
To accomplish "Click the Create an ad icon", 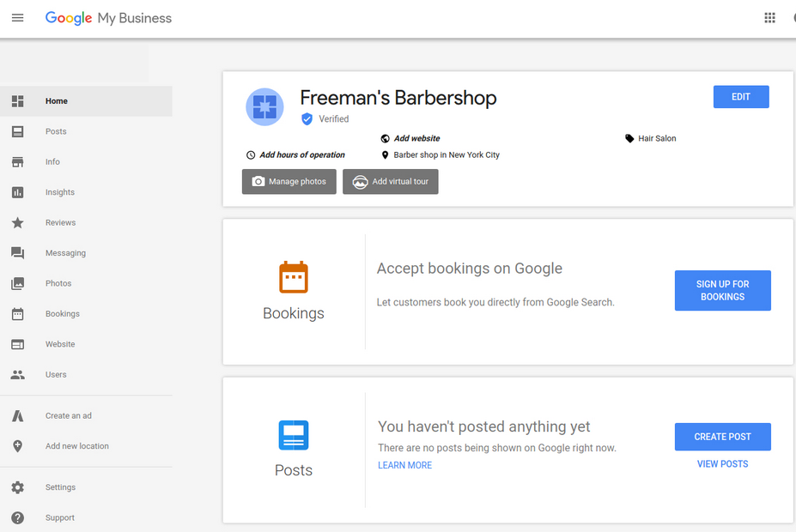I will pos(18,416).
